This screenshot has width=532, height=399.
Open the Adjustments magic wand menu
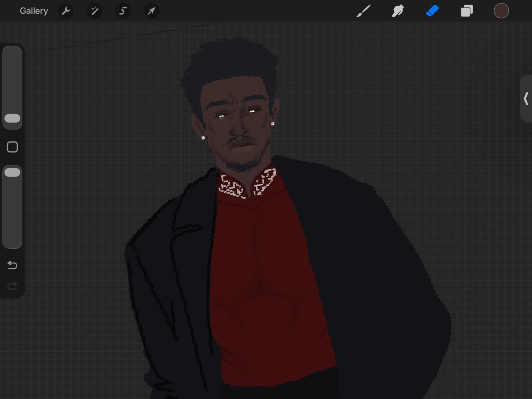[94, 11]
